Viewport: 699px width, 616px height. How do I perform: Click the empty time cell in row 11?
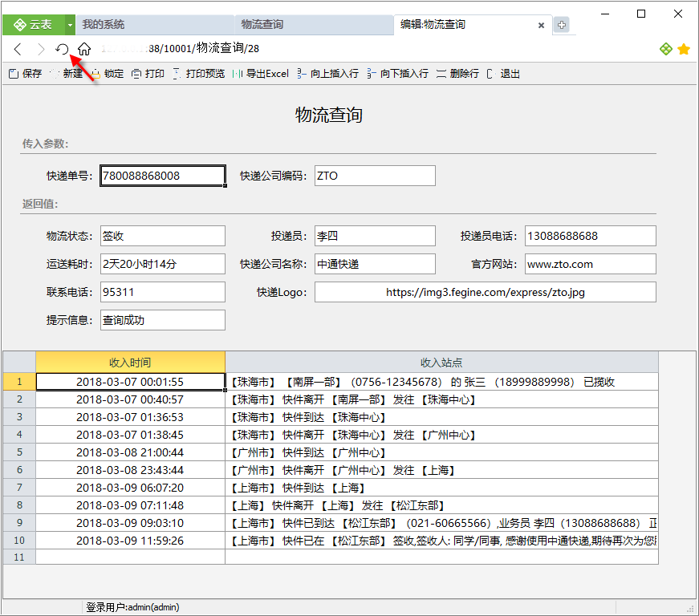130,557
